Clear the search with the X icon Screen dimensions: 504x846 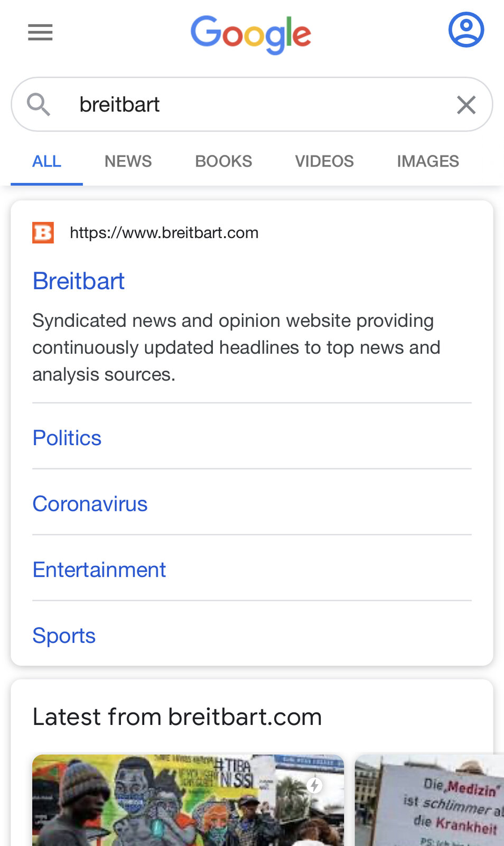tap(466, 105)
